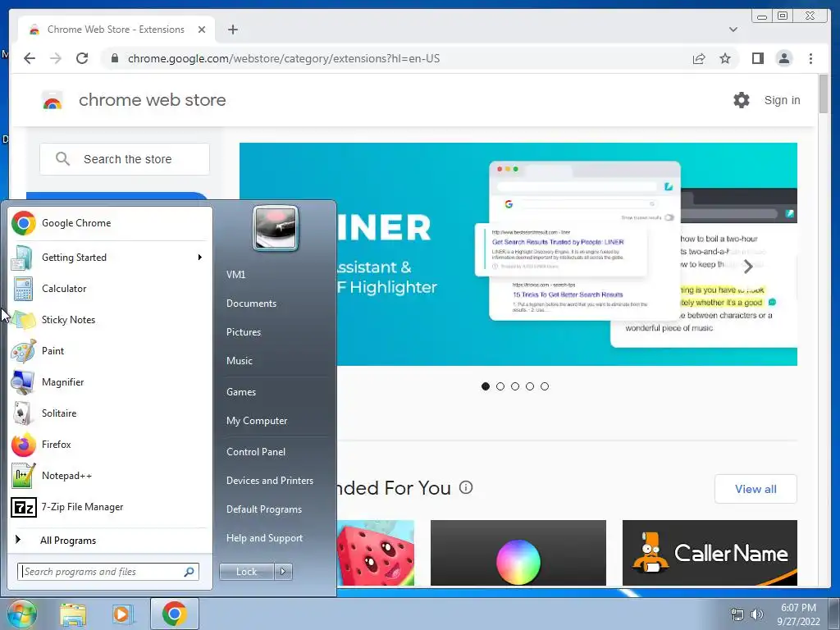The height and width of the screenshot is (630, 840).
Task: Focus Search programs and files box
Action: pos(107,572)
